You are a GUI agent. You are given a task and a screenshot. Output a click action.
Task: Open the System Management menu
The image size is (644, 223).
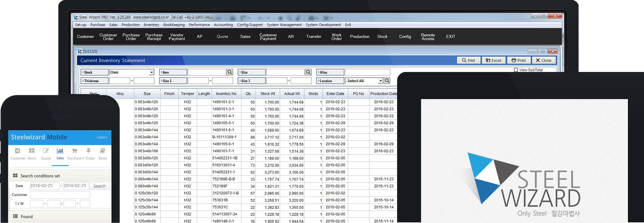tap(284, 25)
